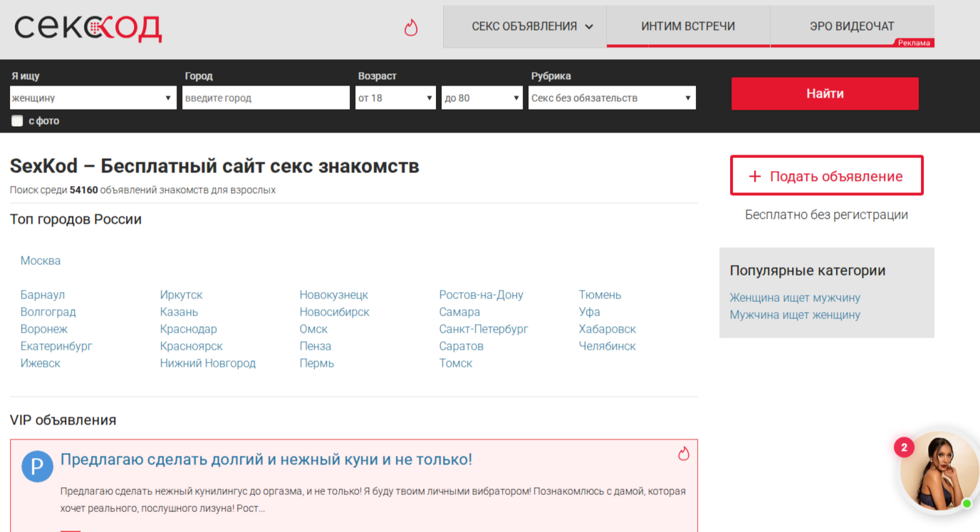The width and height of the screenshot is (980, 532).
Task: Focus the "введите город" city input field
Action: [266, 98]
